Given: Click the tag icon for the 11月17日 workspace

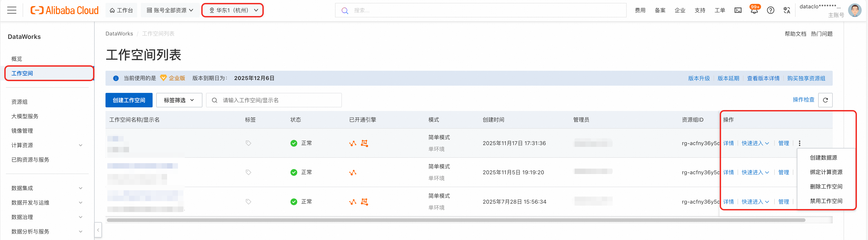Looking at the screenshot, I should pos(248,143).
